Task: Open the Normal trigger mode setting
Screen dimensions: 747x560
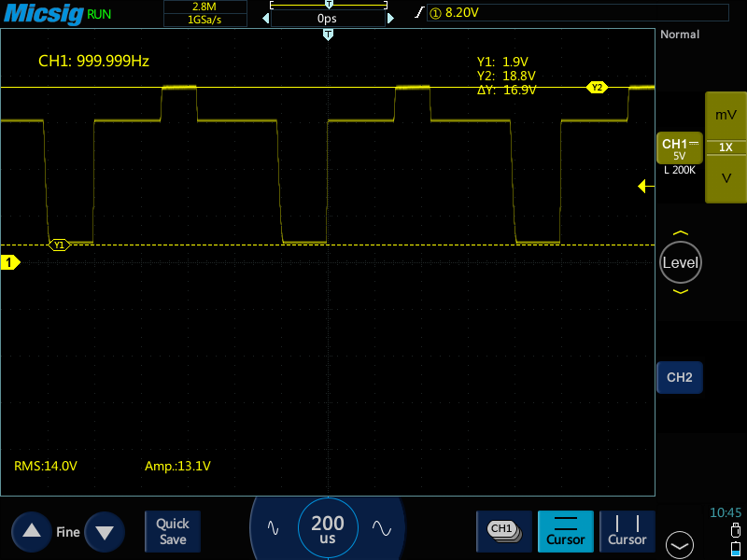Action: 680,35
